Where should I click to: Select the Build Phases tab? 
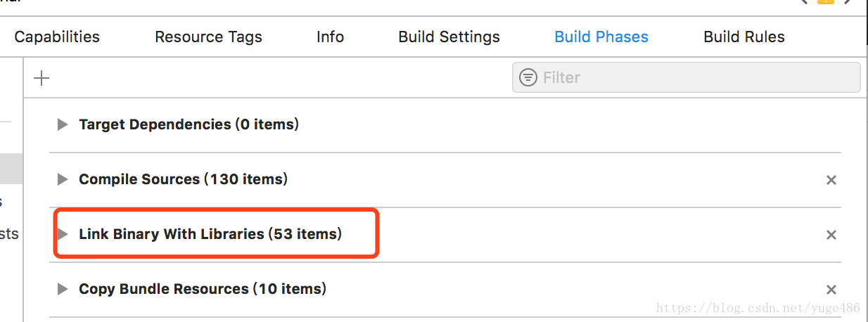pyautogui.click(x=601, y=37)
